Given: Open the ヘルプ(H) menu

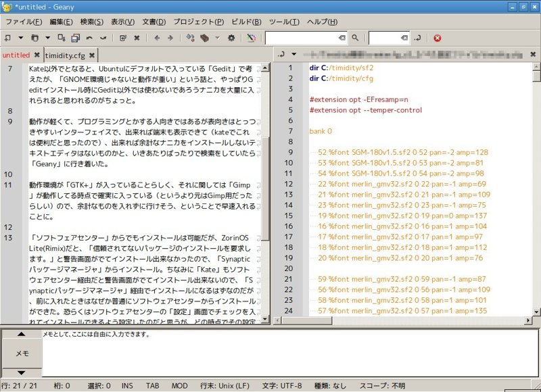Looking at the screenshot, I should (x=323, y=22).
